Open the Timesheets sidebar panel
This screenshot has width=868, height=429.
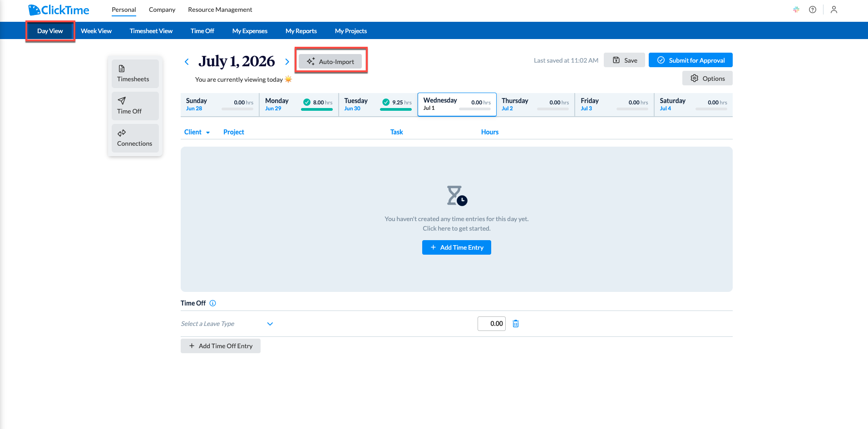[135, 74]
